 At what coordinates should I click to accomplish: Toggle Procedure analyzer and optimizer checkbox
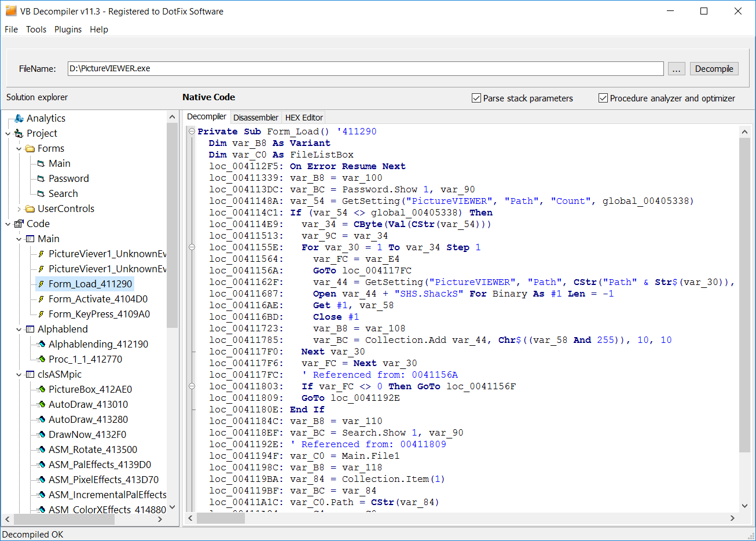(x=603, y=98)
